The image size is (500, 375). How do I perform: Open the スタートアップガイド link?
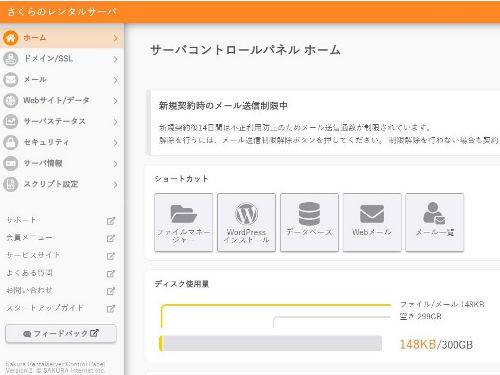45,308
